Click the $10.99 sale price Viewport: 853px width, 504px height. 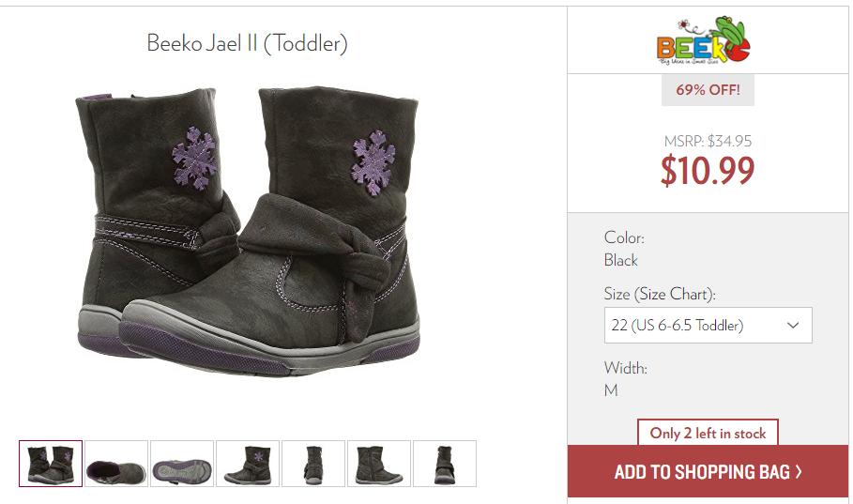[708, 171]
